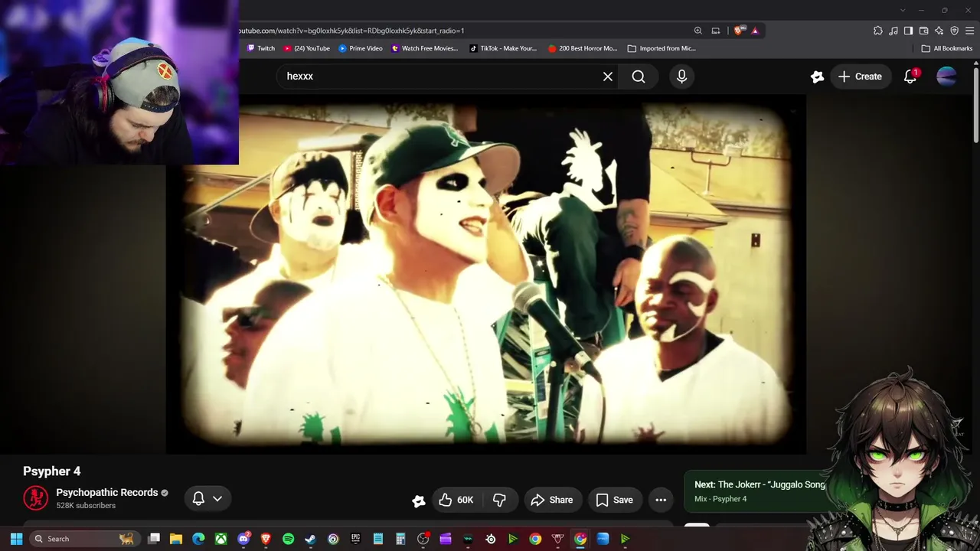Open Google Chrome on the taskbar
This screenshot has height=551, width=980.
[535, 539]
